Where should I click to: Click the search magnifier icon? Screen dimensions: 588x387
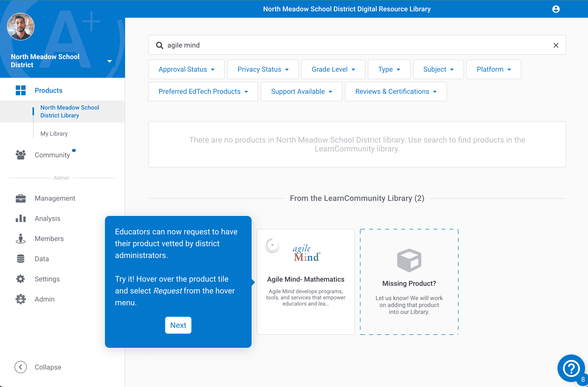(x=160, y=45)
